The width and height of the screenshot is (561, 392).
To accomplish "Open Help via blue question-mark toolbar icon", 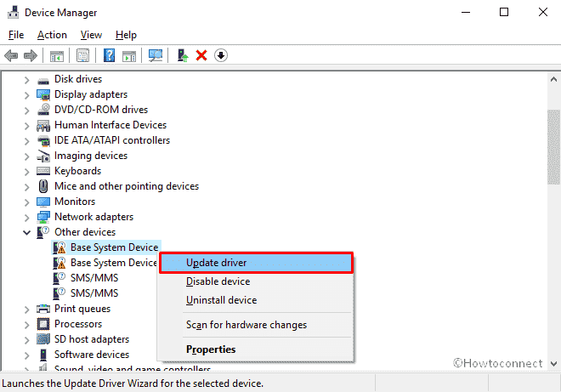I will click(x=109, y=55).
